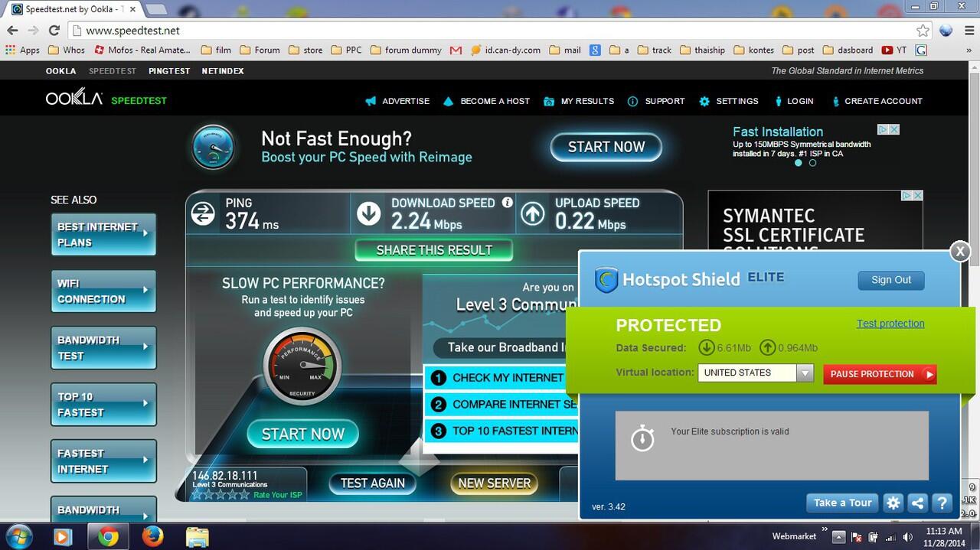Click the download info icon

(x=507, y=203)
